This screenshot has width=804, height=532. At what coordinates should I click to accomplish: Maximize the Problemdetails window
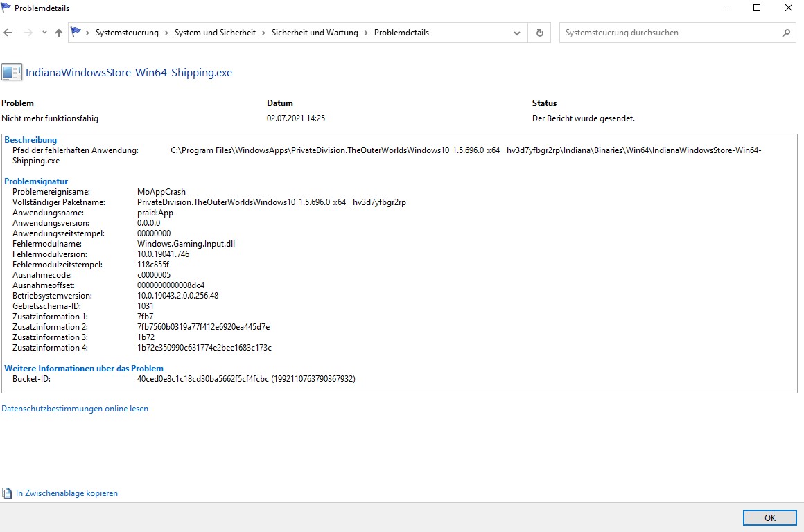(757, 8)
